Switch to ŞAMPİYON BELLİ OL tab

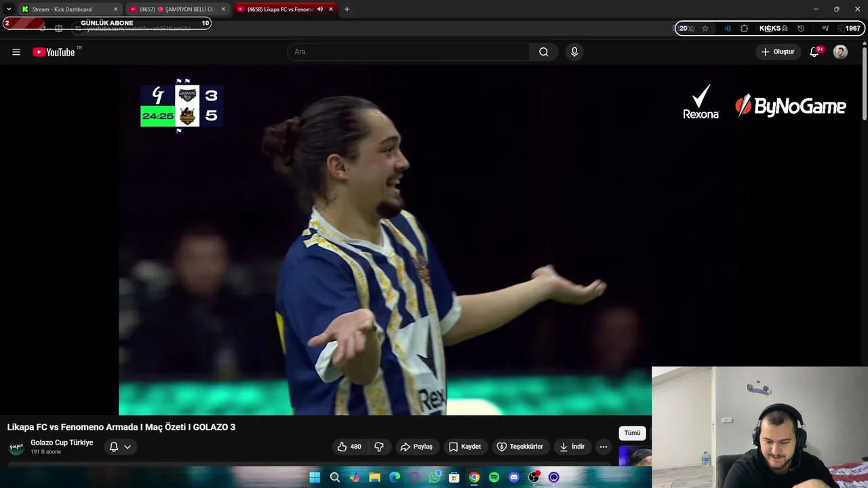click(176, 9)
